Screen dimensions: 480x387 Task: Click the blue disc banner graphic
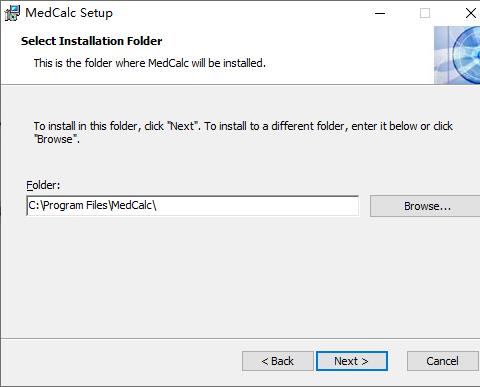coord(457,55)
